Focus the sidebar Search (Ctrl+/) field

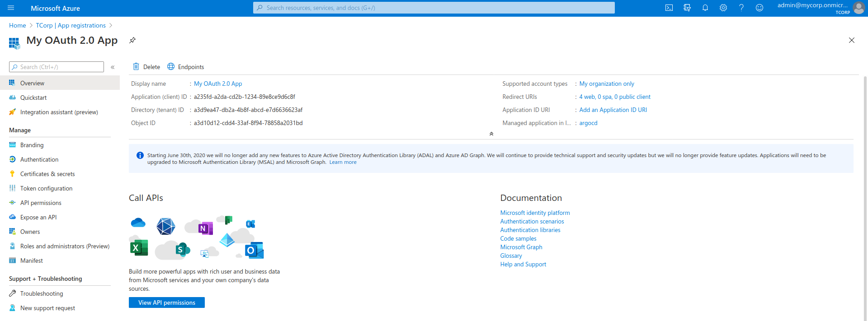tap(57, 67)
